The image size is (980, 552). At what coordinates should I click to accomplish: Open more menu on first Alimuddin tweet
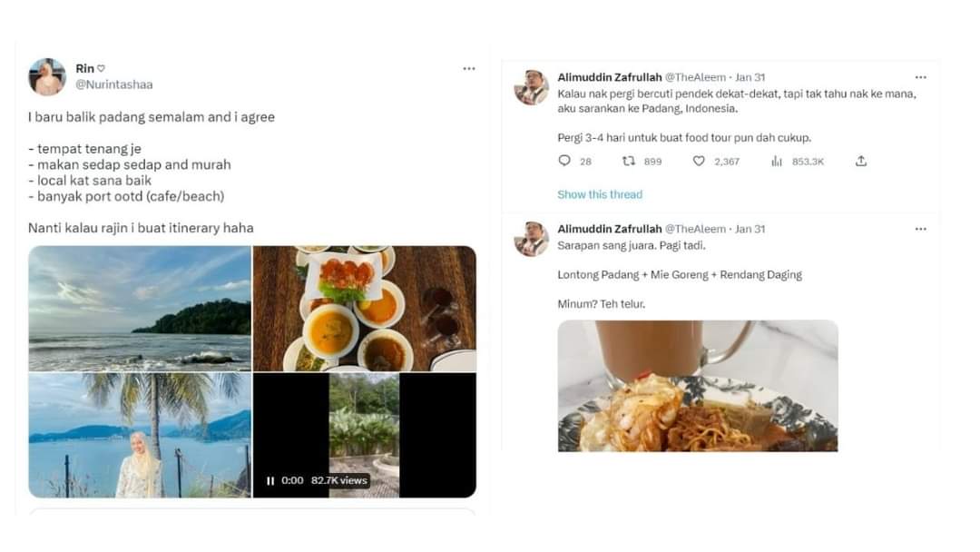920,77
